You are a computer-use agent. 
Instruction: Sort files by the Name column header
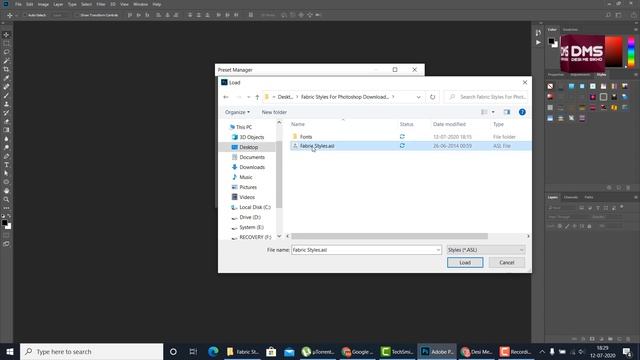click(298, 124)
